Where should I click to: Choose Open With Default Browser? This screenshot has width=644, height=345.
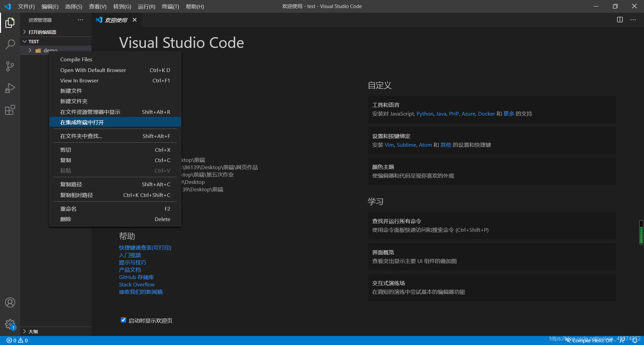pyautogui.click(x=115, y=70)
